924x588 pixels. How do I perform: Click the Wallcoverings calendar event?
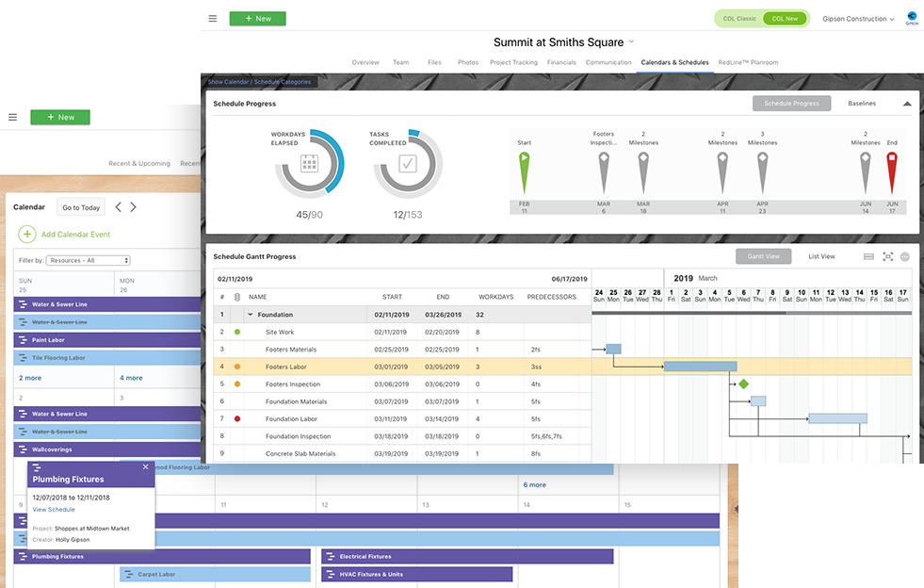click(107, 449)
